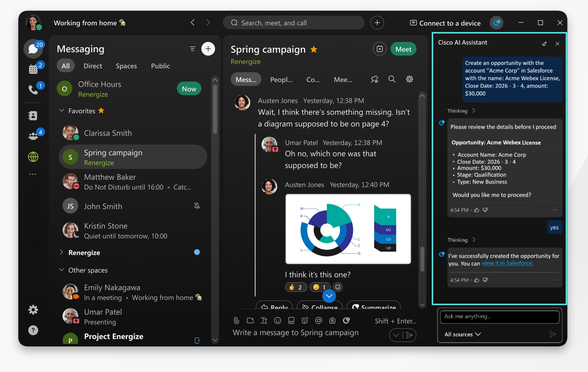
Task: Open text formatting options in composer
Action: [x=264, y=320]
